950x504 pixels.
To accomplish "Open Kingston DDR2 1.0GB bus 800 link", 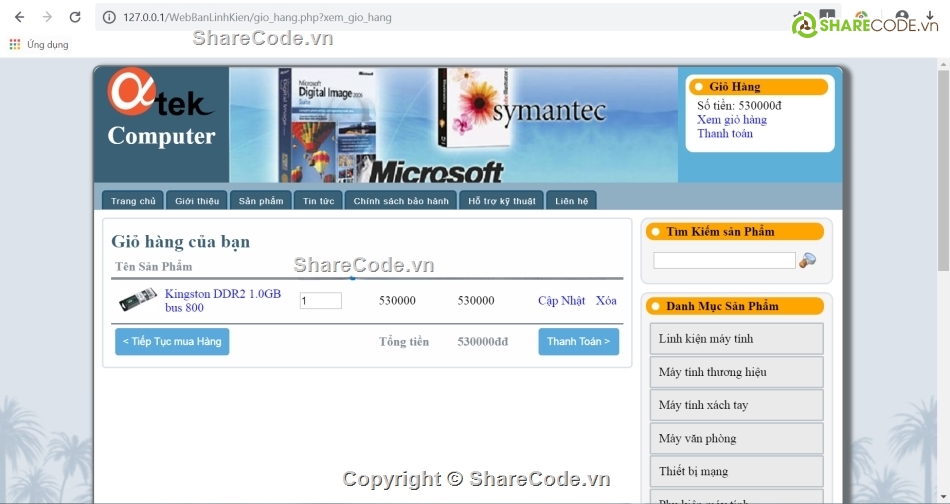I will (x=223, y=300).
